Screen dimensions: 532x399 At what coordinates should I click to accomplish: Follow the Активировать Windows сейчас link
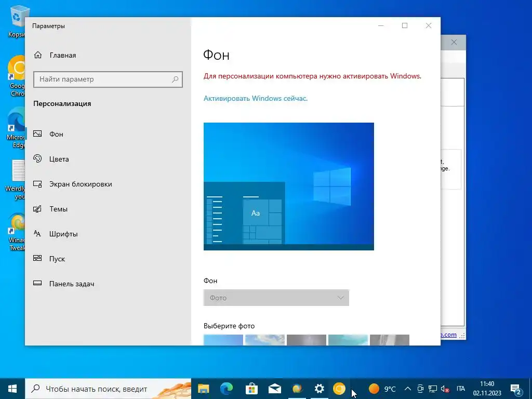click(x=256, y=98)
